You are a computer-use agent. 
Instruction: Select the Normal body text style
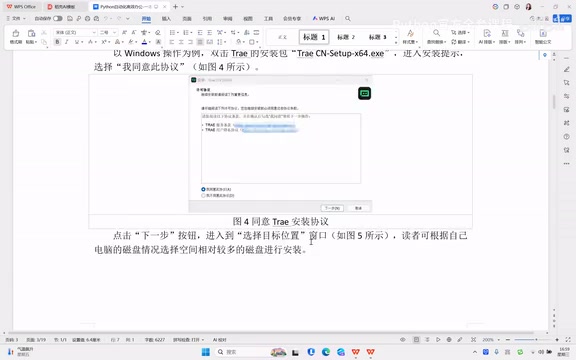[x=282, y=37]
